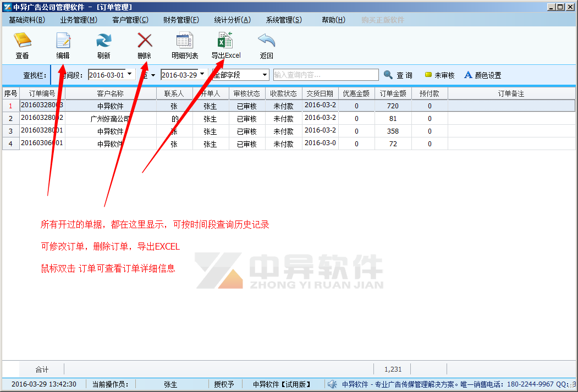
Task: Open the 至 dropdown arrow between dates
Action: click(x=153, y=75)
